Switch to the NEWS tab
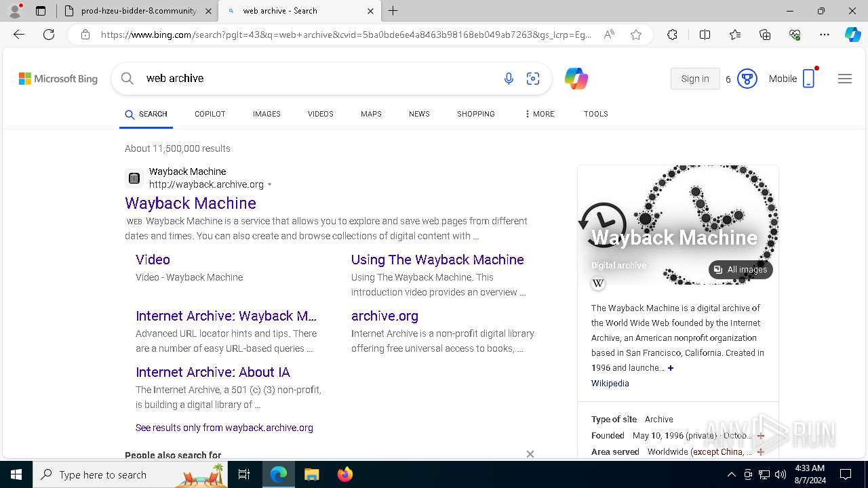Viewport: 868px width, 488px height. [419, 114]
